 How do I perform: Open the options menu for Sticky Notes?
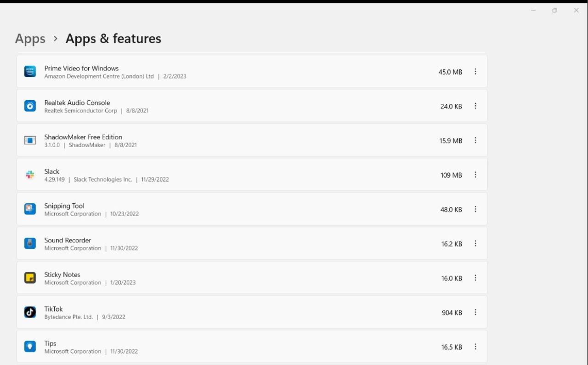click(475, 278)
